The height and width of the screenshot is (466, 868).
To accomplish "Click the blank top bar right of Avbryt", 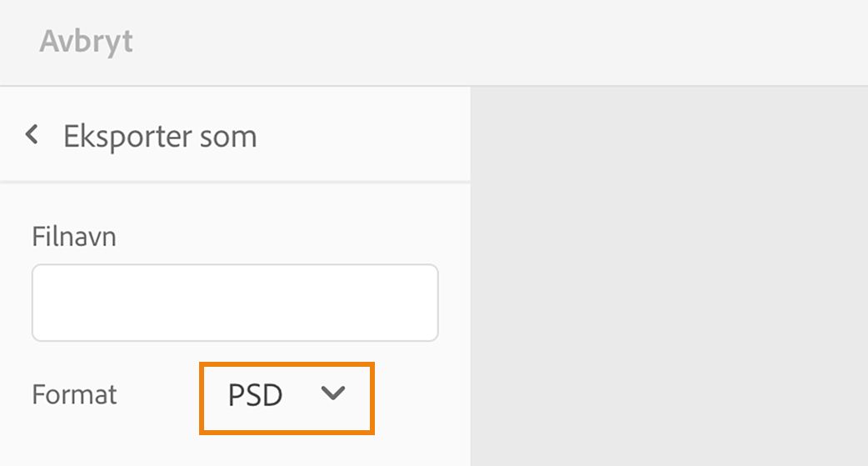I will (x=500, y=42).
